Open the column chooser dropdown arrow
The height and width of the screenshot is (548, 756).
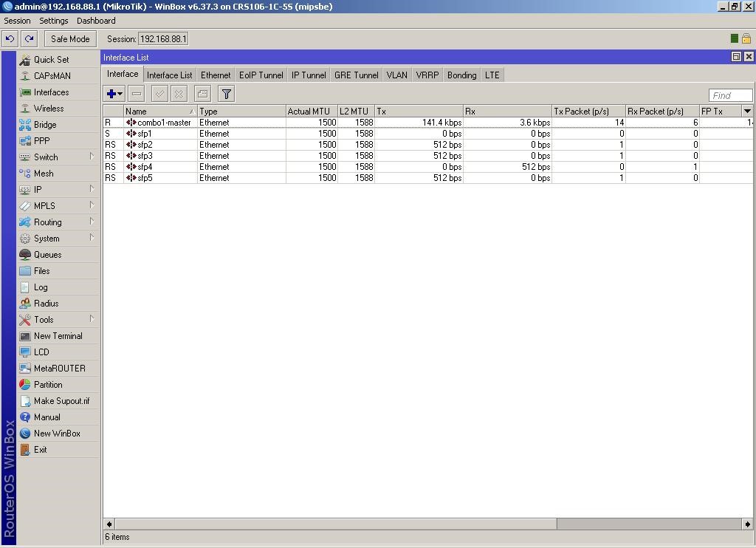746,112
